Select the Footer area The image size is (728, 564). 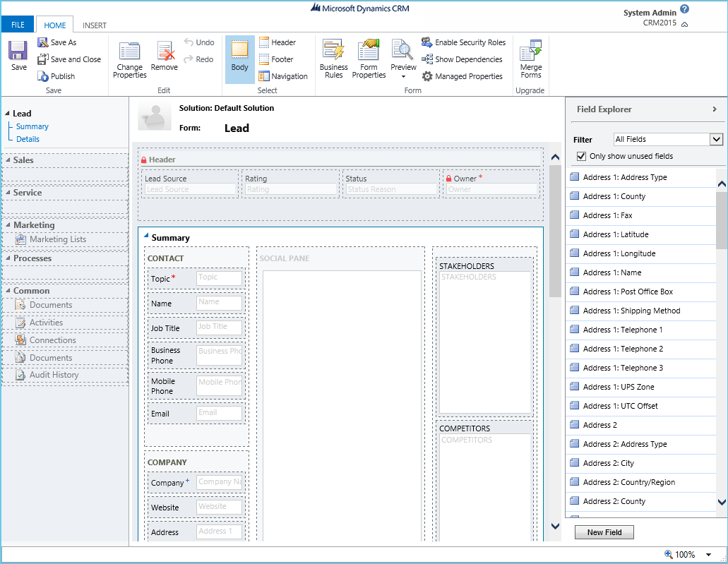(276, 59)
